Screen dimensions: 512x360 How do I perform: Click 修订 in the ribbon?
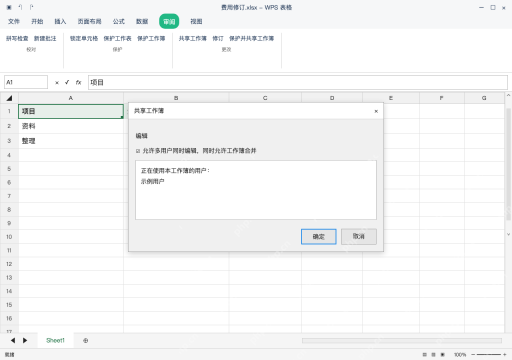[x=218, y=38]
